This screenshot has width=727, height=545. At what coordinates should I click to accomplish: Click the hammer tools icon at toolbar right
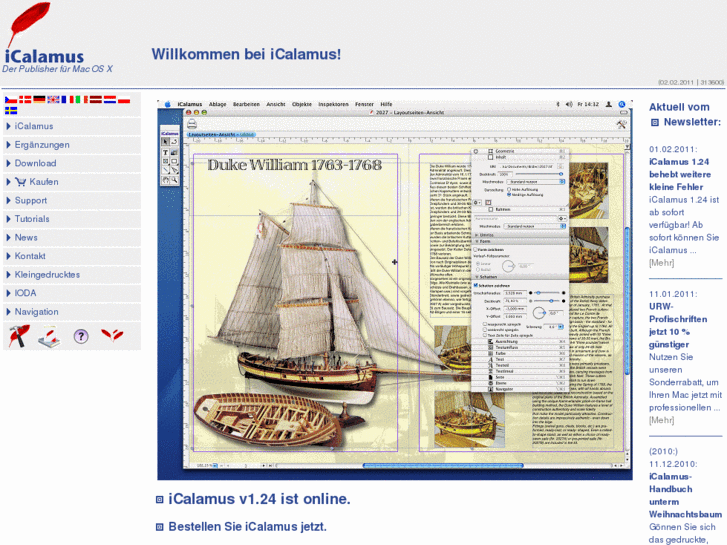(x=621, y=124)
